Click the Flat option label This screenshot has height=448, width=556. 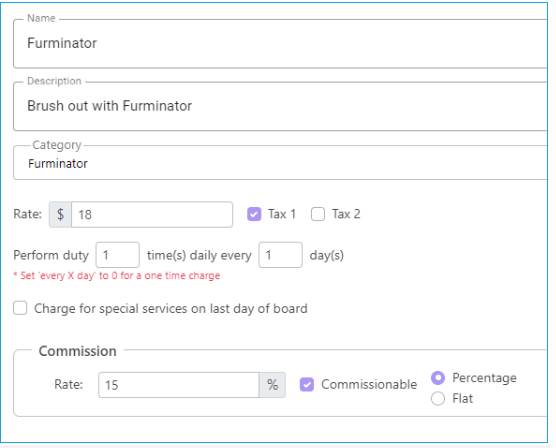coord(462,398)
